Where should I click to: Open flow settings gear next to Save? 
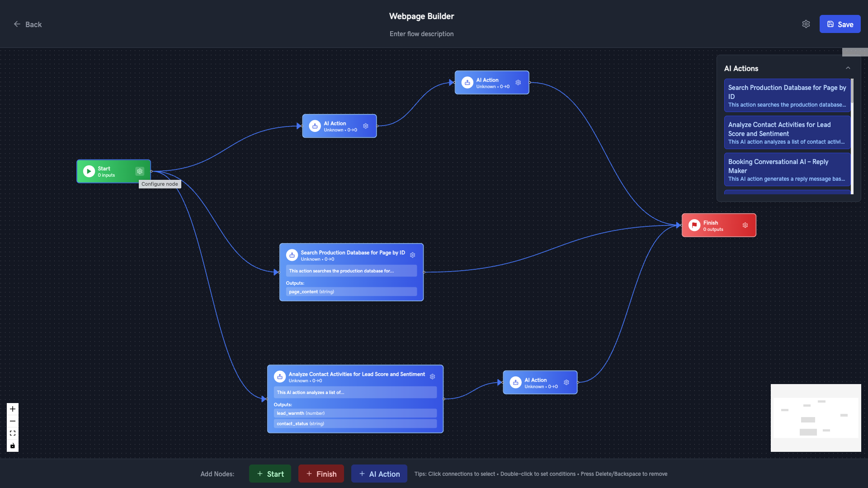tap(806, 24)
